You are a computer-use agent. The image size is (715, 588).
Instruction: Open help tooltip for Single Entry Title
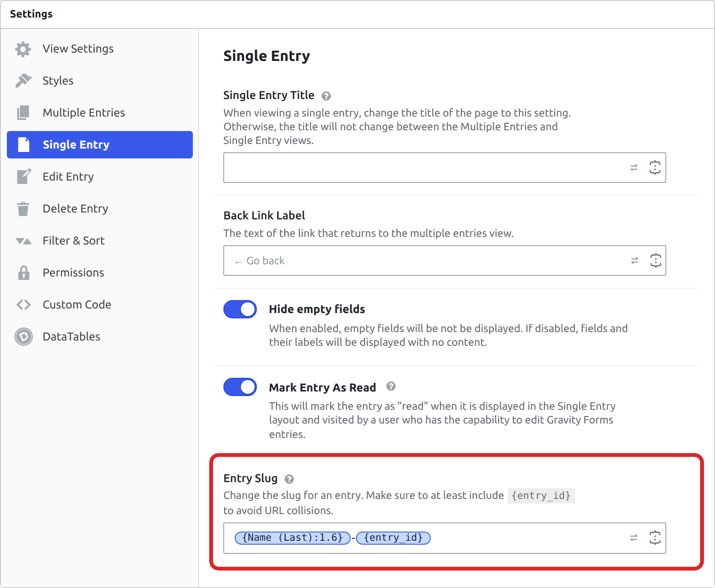click(x=326, y=96)
